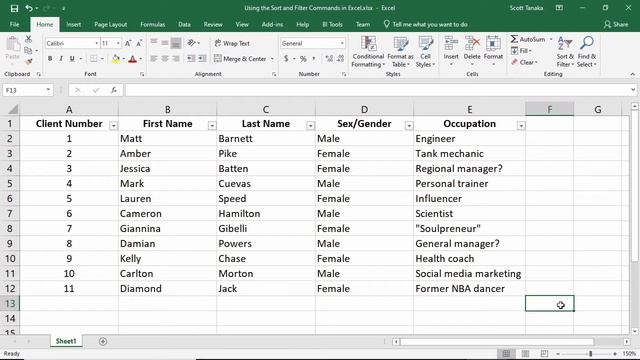640x360 pixels.
Task: Switch to Normal view in status bar
Action: (x=506, y=353)
